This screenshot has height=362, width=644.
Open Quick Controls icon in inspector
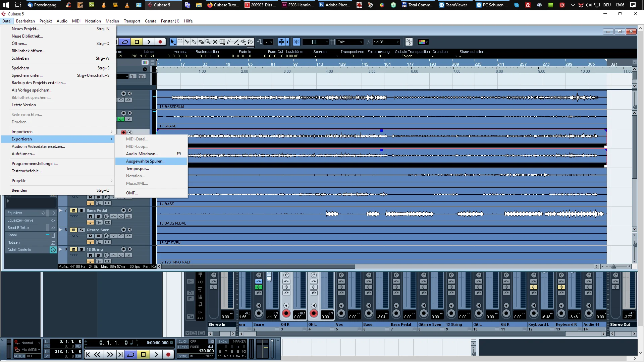(x=53, y=250)
